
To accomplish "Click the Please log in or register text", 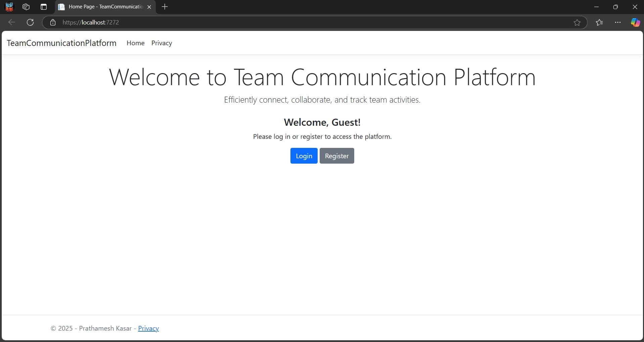I will (x=322, y=136).
